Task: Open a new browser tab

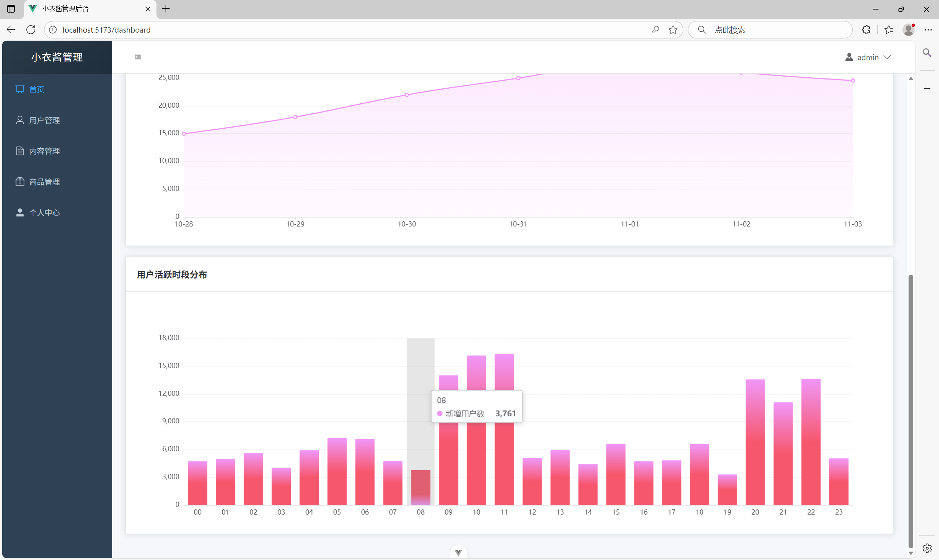Action: pyautogui.click(x=166, y=9)
